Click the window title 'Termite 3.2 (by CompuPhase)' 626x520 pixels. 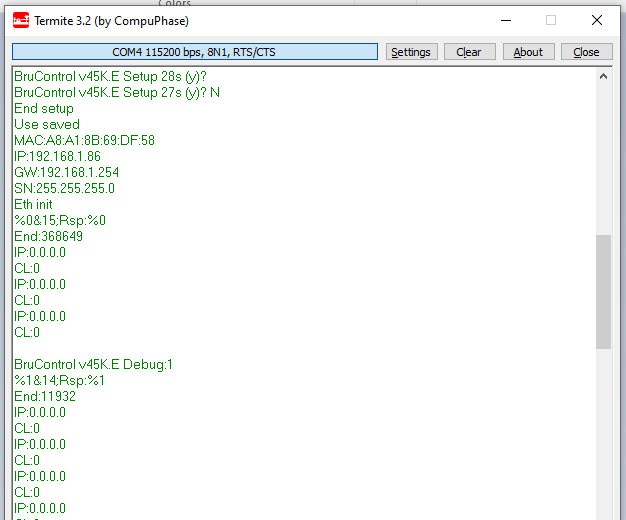click(111, 21)
